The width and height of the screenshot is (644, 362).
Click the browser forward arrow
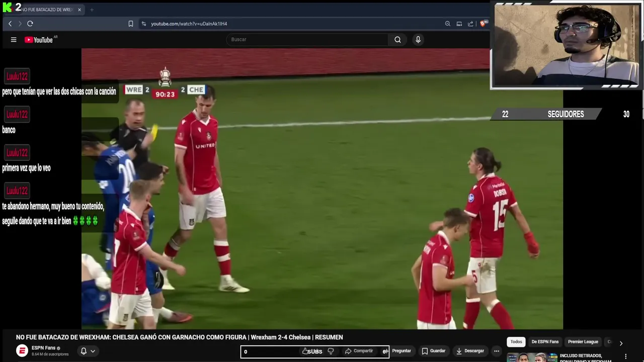(x=20, y=24)
